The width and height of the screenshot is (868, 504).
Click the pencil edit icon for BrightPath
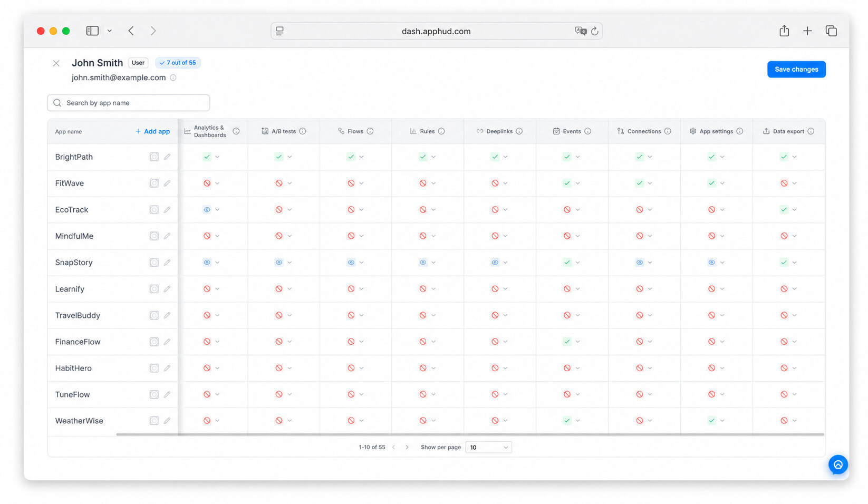(167, 157)
